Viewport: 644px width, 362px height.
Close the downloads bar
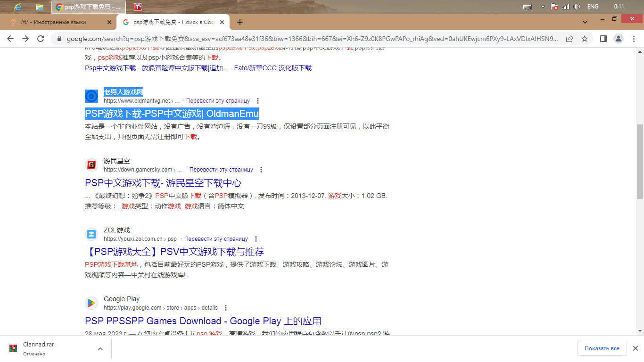tap(635, 348)
